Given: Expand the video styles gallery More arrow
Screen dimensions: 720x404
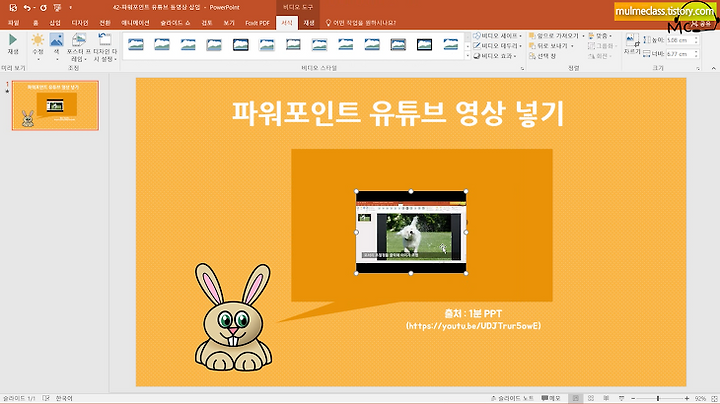Looking at the screenshot, I should pos(467,56).
